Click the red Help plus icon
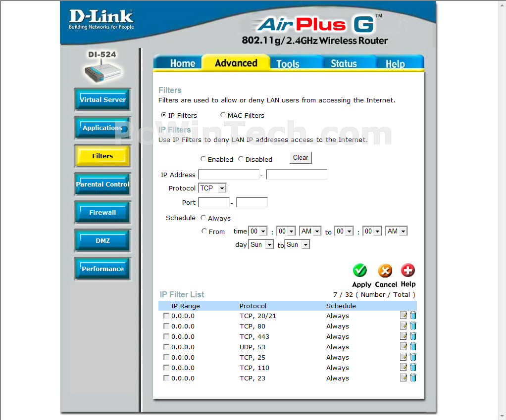The width and height of the screenshot is (506, 420). point(408,270)
